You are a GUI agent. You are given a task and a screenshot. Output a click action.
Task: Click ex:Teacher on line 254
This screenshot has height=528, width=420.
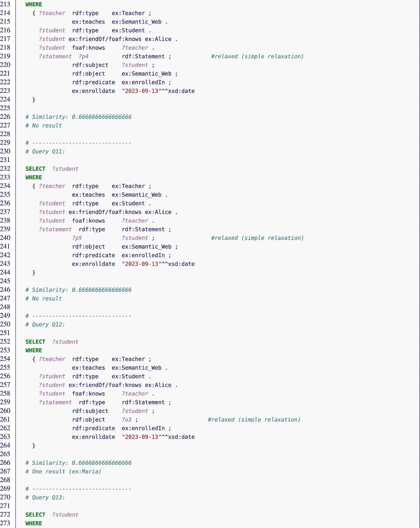coord(128,359)
